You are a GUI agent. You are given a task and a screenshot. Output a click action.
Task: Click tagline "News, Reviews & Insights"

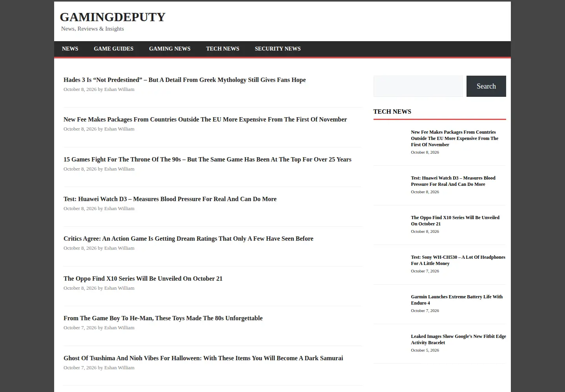point(93,29)
